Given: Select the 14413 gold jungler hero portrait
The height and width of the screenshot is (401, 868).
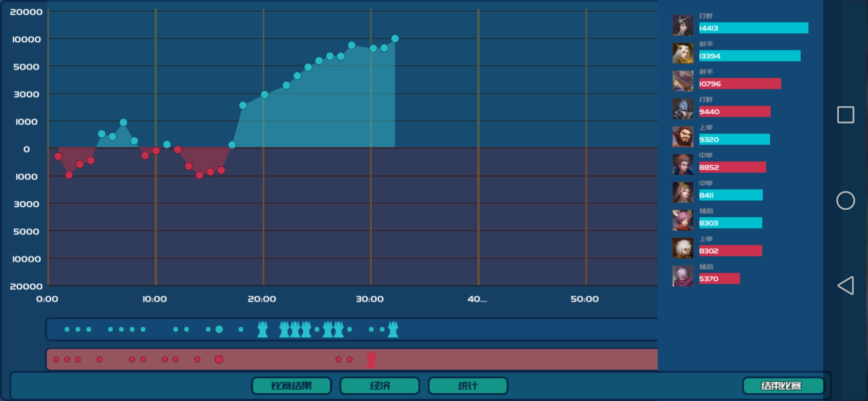Looking at the screenshot, I should (x=683, y=25).
